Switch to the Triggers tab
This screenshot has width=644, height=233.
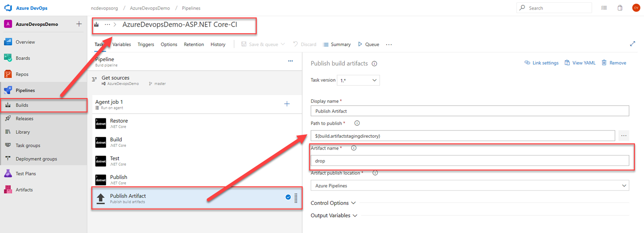(146, 44)
